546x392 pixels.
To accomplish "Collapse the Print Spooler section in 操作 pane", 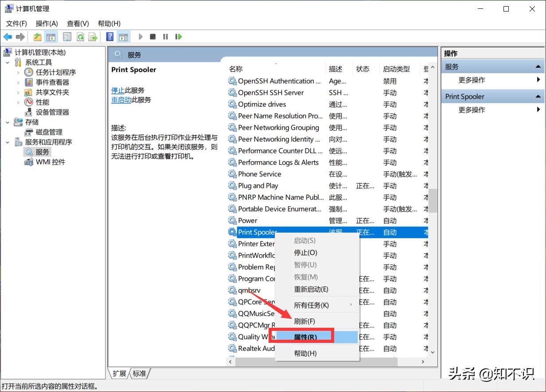I will [538, 96].
